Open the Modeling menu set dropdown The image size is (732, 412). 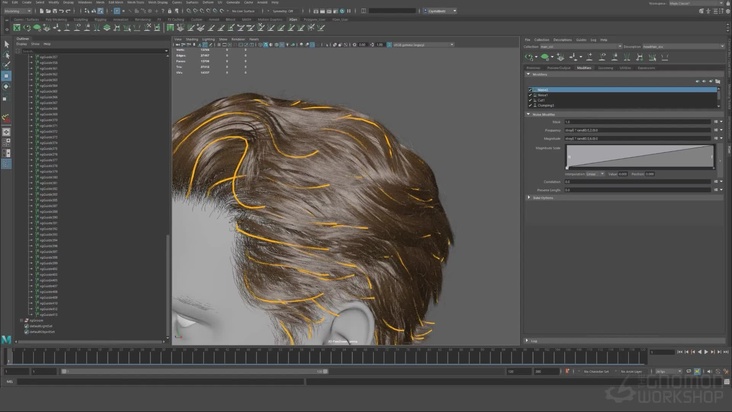[17, 11]
